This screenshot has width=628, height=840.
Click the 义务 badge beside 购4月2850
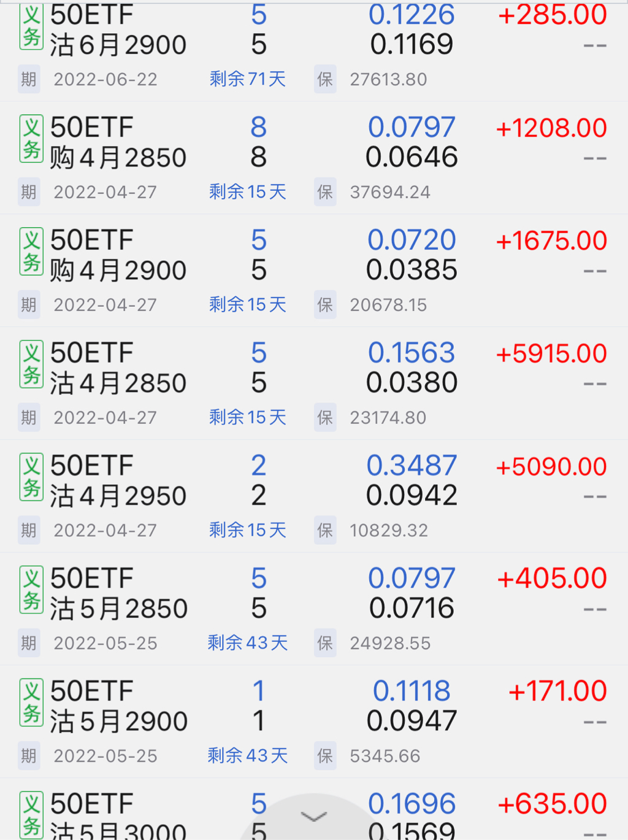31,139
